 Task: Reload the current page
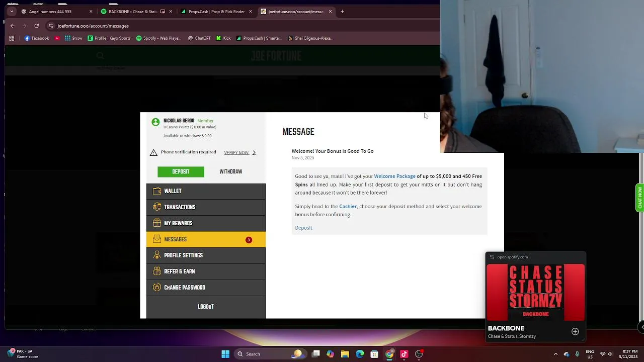[36, 26]
